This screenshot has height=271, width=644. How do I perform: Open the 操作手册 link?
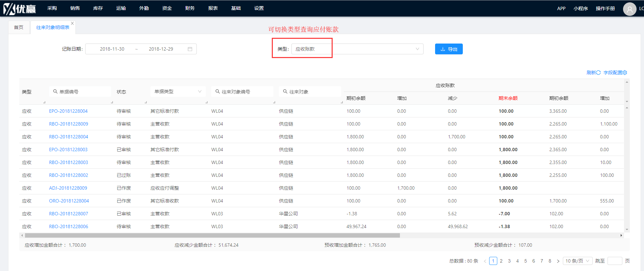(x=605, y=8)
